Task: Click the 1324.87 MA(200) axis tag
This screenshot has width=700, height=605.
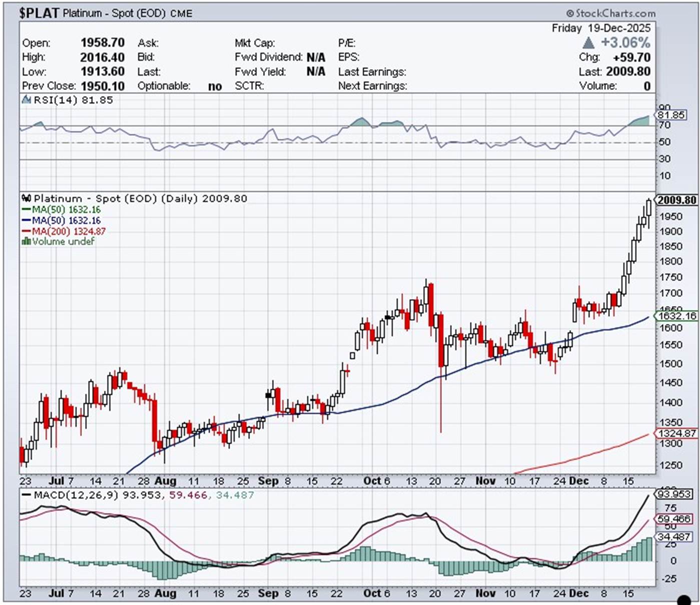Action: pos(676,433)
